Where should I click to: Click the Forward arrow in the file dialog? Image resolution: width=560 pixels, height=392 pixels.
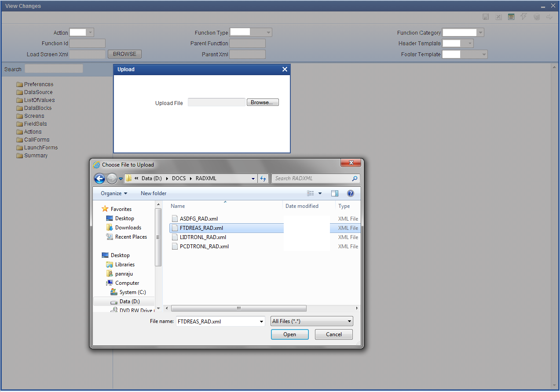(x=112, y=178)
